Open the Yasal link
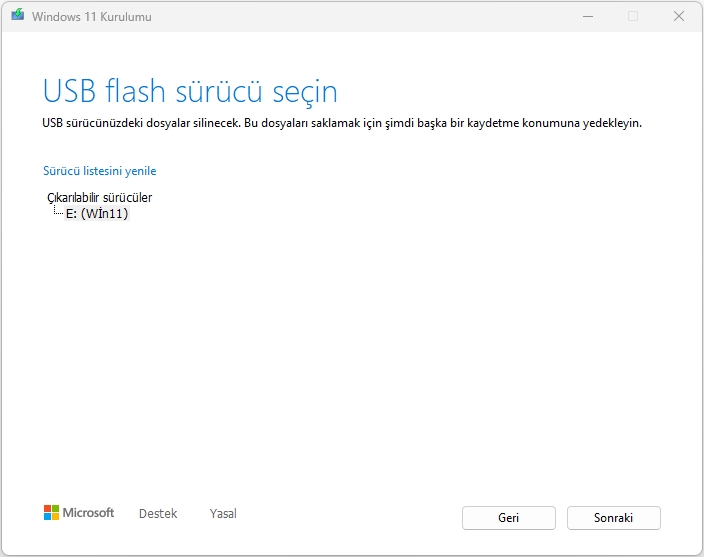This screenshot has height=557, width=704. point(223,513)
